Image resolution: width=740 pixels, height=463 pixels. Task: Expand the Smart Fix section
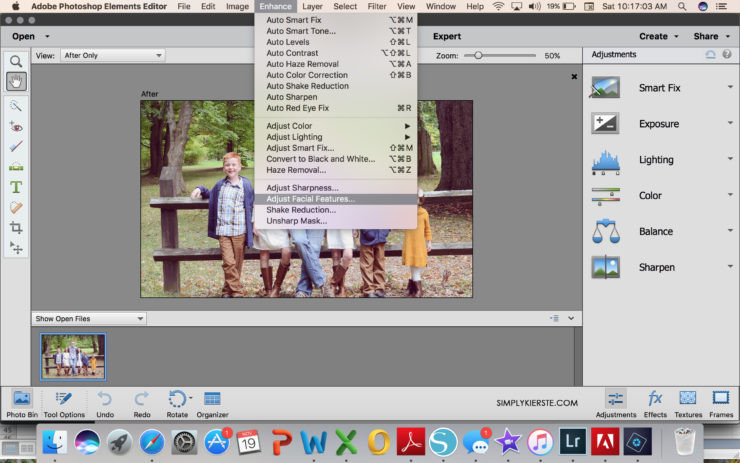[730, 87]
